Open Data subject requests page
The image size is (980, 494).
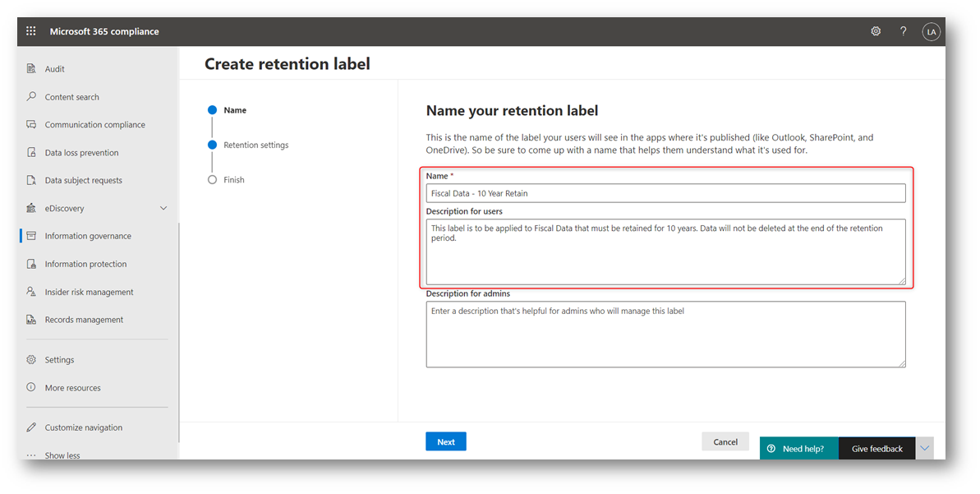tap(83, 180)
